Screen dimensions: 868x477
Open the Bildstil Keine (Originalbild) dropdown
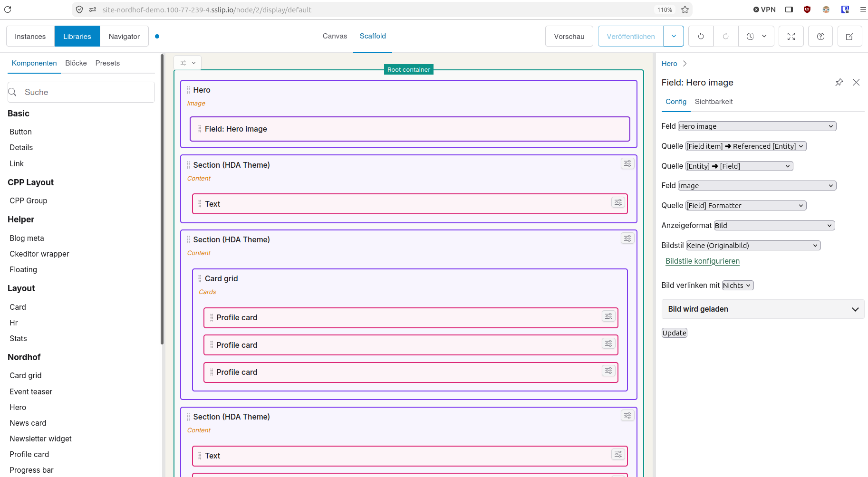click(x=753, y=246)
